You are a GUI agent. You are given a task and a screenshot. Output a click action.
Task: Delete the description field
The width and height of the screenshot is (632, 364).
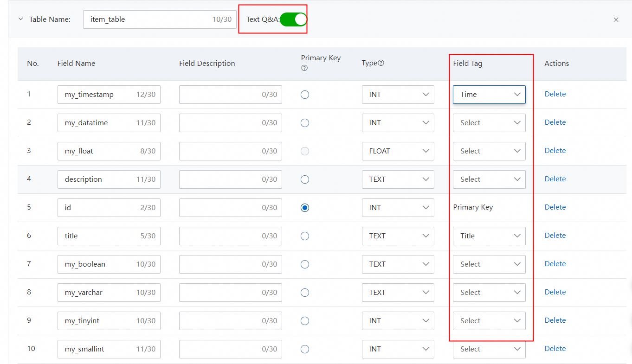[555, 179]
